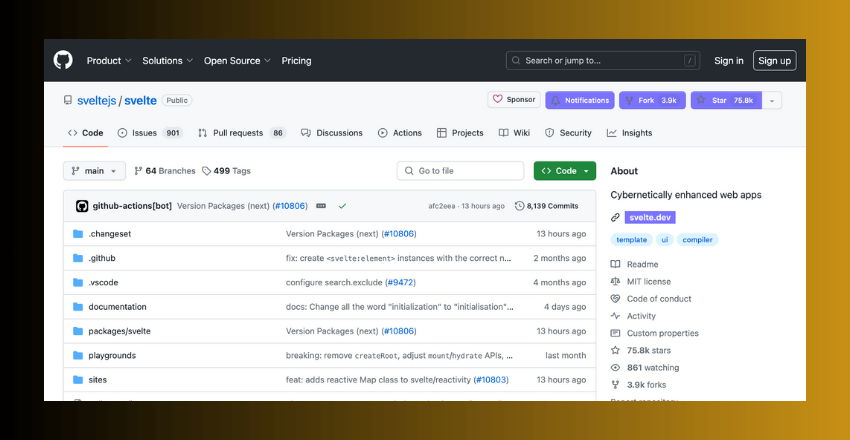The height and width of the screenshot is (440, 850).
Task: Click the compiler topic tag
Action: tap(697, 240)
